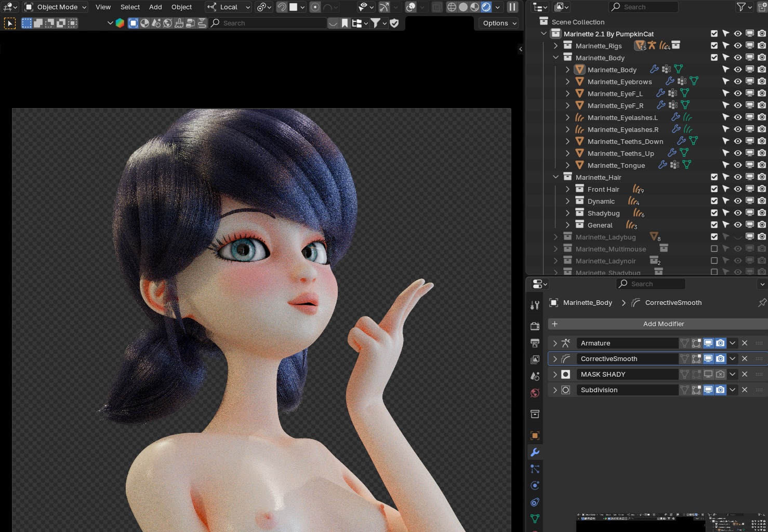Viewport: 768px width, 532px height.
Task: Expand the Marinette_Rigs collection
Action: click(555, 46)
